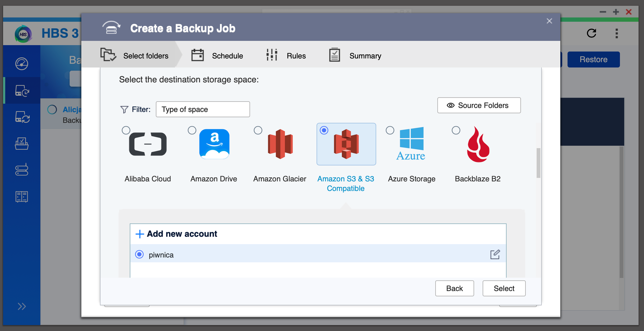Click the Alibaba Cloud logo icon
Image resolution: width=644 pixels, height=331 pixels.
[x=148, y=144]
